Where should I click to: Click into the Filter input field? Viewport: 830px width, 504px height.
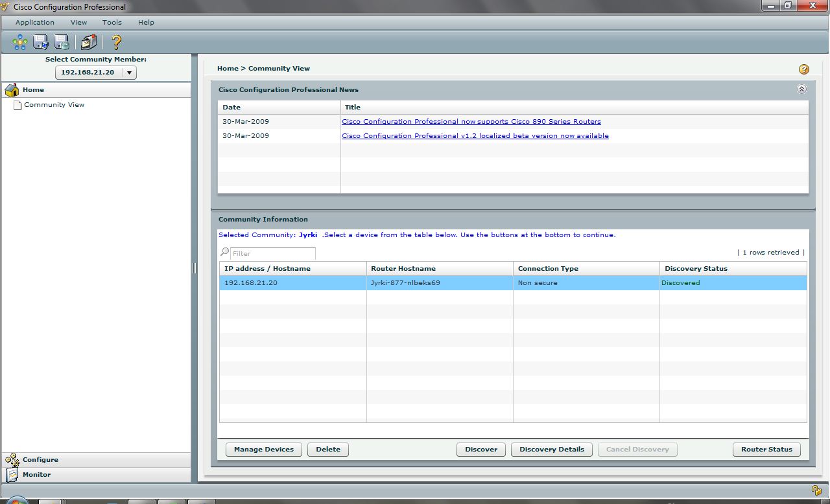273,253
